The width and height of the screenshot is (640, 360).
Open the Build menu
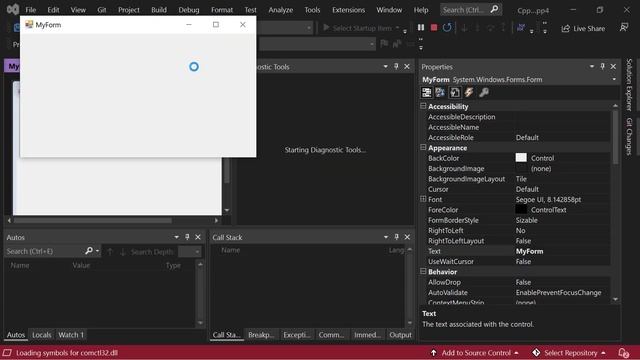pos(159,10)
